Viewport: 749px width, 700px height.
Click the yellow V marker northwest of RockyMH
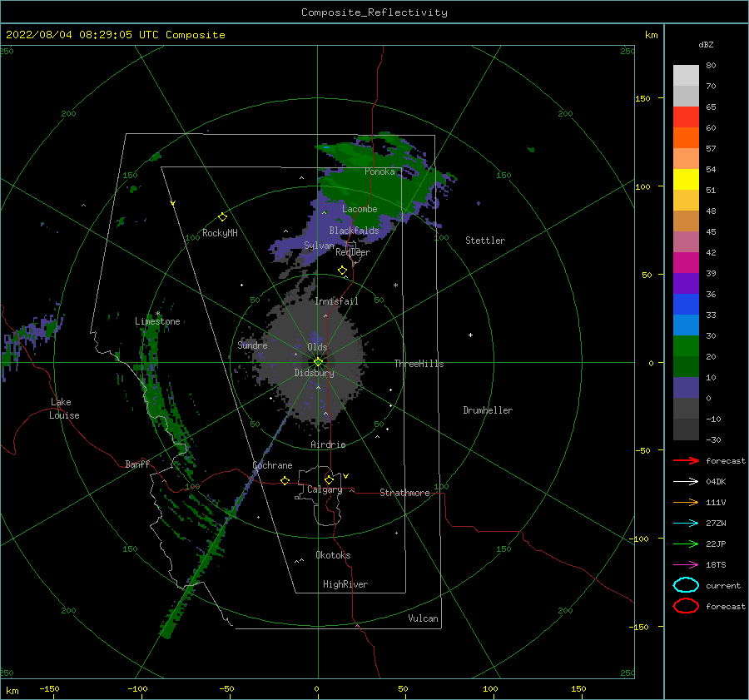coord(173,203)
